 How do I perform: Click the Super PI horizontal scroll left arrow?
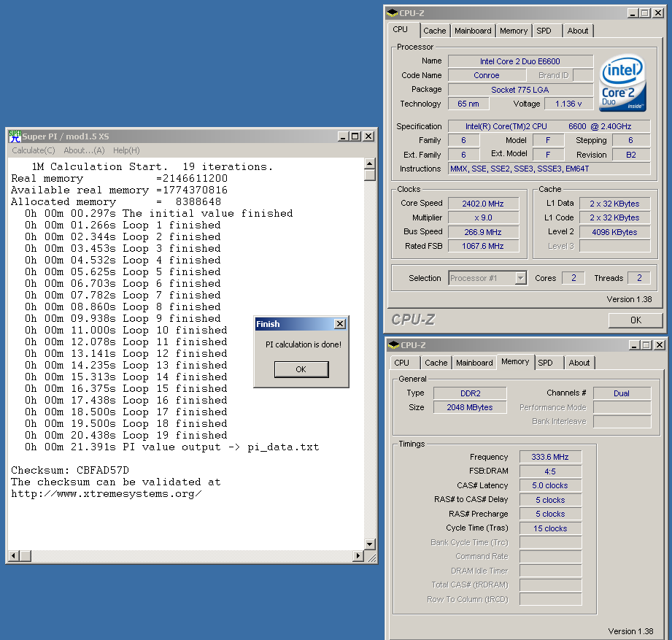[14, 556]
